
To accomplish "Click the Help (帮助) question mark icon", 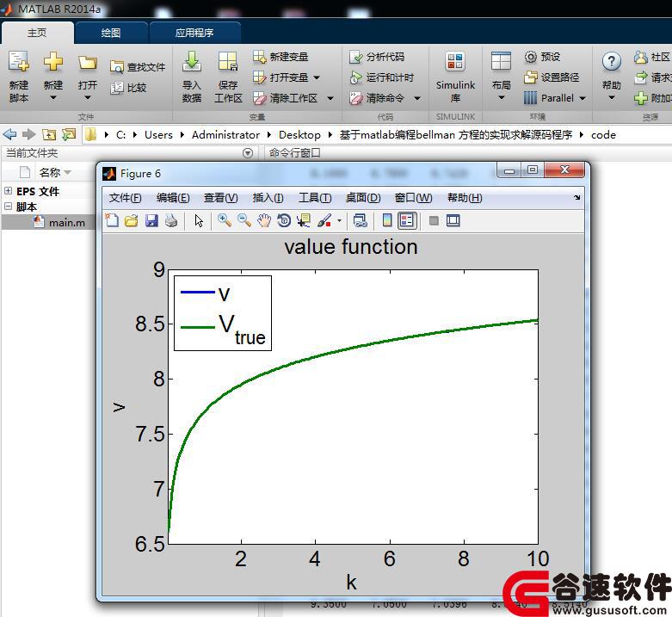I will point(612,62).
